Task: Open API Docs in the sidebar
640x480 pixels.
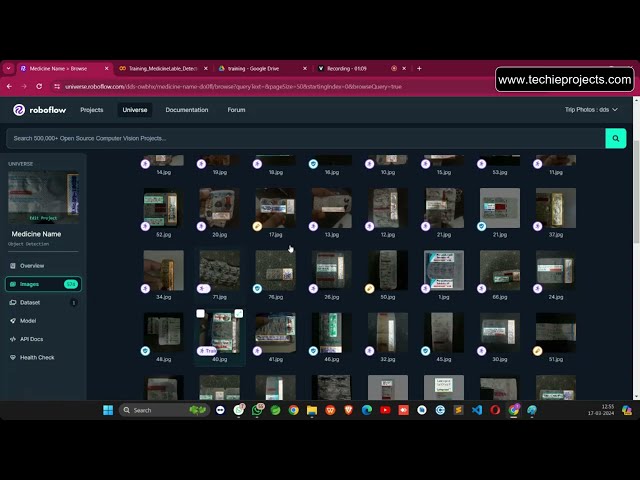Action: (x=31, y=339)
